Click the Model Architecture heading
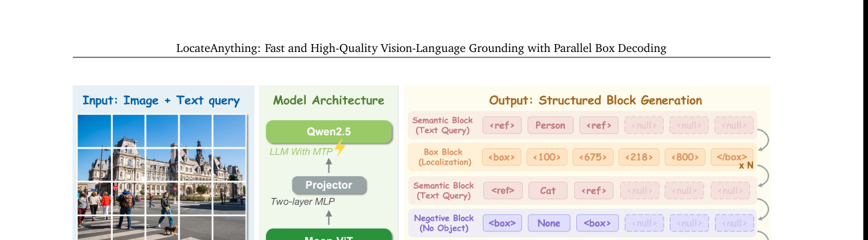This screenshot has width=868, height=240. [329, 101]
